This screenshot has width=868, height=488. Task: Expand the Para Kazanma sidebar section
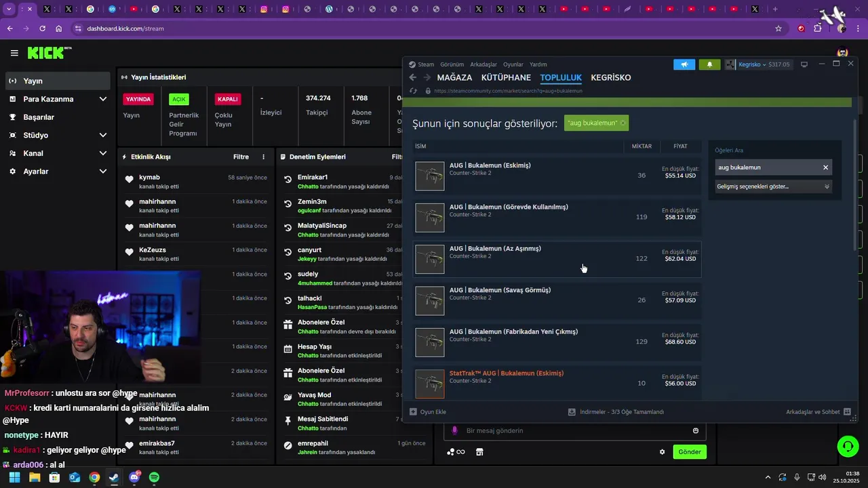[x=103, y=99]
